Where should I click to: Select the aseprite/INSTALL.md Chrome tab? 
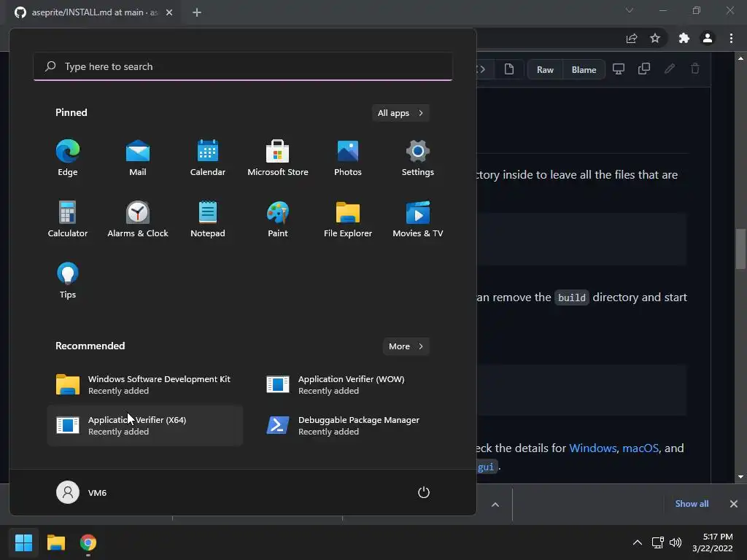tap(94, 12)
